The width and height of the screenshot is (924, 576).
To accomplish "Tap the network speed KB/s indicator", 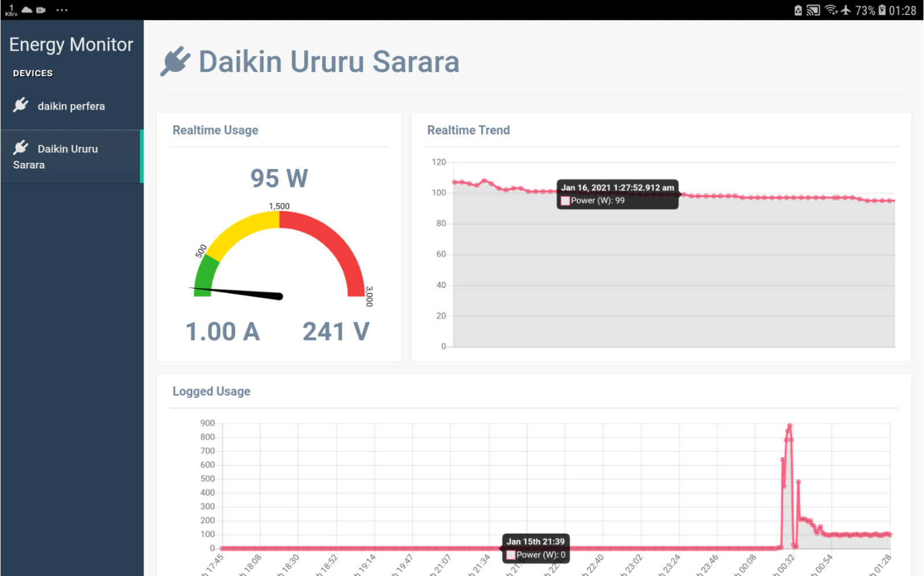I will (x=11, y=10).
